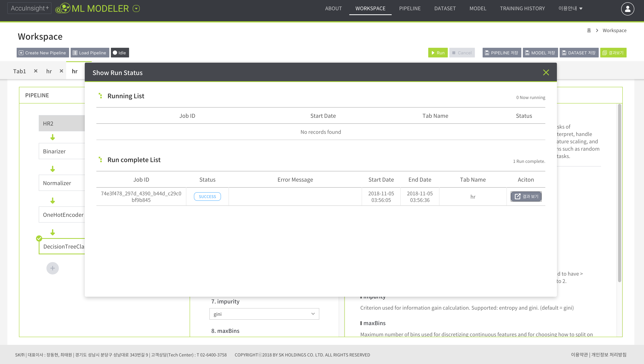Click the AccuInsight+ brand label
The width and height of the screenshot is (644, 364).
click(29, 8)
